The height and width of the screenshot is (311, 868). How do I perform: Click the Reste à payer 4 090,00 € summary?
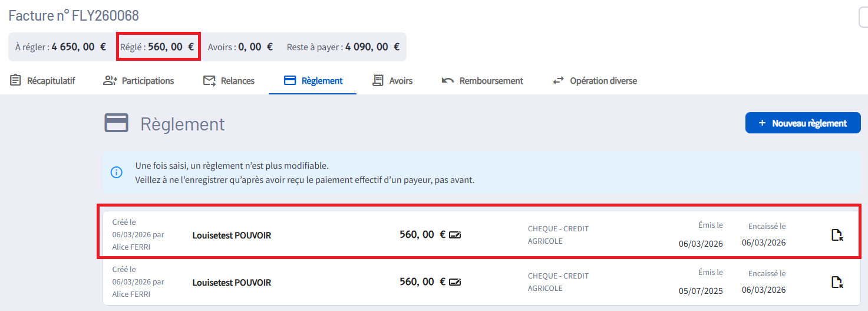343,47
